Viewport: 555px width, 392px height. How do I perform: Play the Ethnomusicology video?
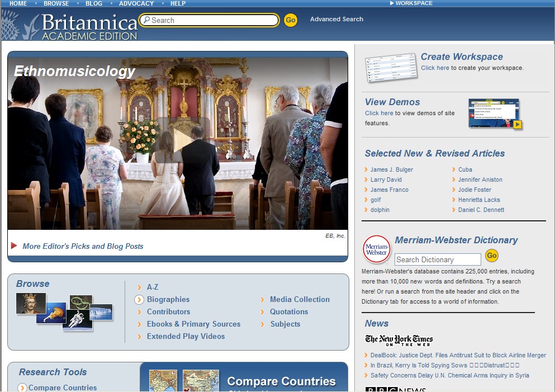(x=183, y=140)
